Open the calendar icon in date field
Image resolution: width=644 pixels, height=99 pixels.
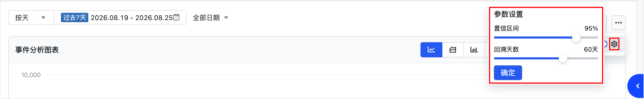point(176,17)
